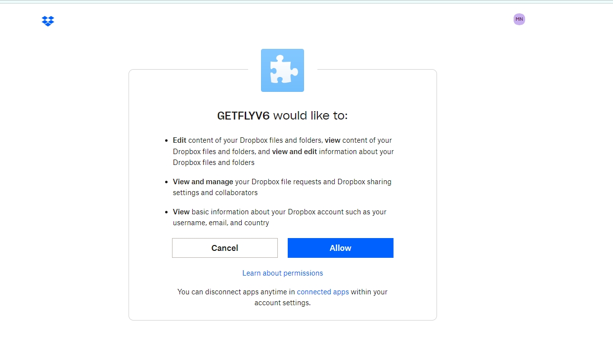Open the Learn about permissions link
Image resolution: width=613 pixels, height=364 pixels.
click(x=283, y=273)
